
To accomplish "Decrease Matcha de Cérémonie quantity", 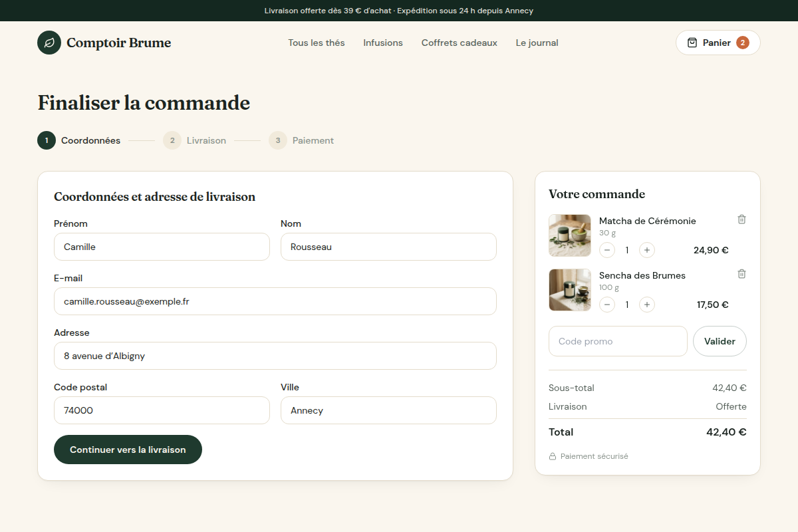I will [x=607, y=250].
